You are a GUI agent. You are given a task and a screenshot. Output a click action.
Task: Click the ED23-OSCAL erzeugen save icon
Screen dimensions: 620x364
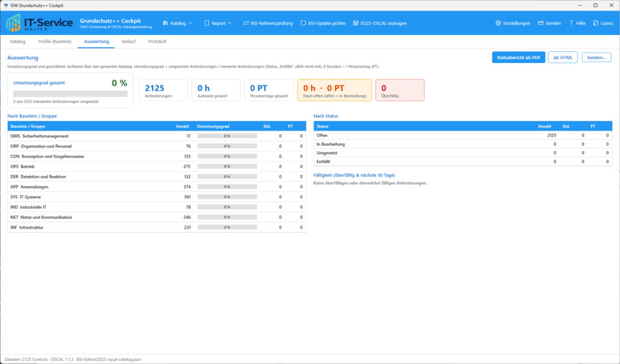[x=356, y=24]
